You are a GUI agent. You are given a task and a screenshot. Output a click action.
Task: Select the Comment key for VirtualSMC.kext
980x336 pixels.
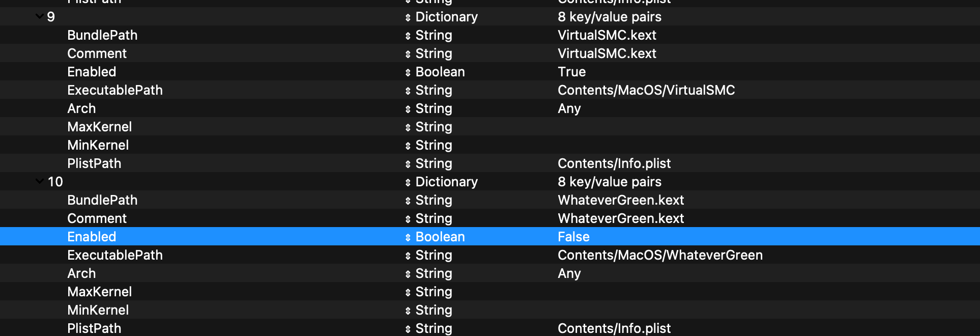[x=97, y=53]
